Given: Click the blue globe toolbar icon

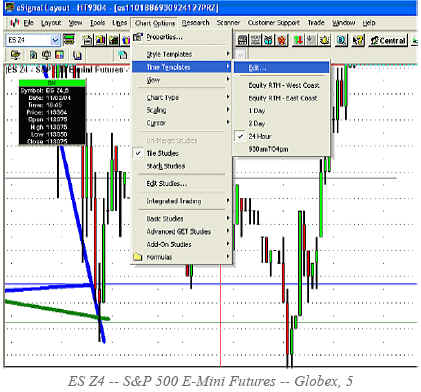Looking at the screenshot, I should (x=341, y=41).
